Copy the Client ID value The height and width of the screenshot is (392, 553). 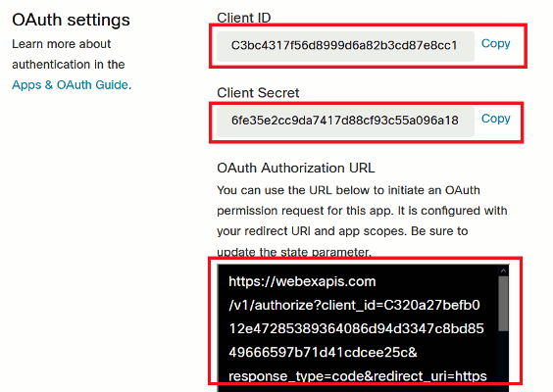[x=495, y=44]
